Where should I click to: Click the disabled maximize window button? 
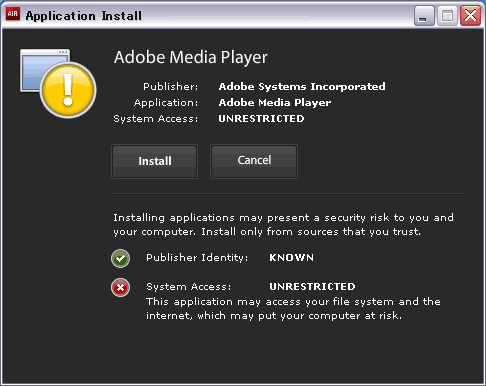coord(447,15)
